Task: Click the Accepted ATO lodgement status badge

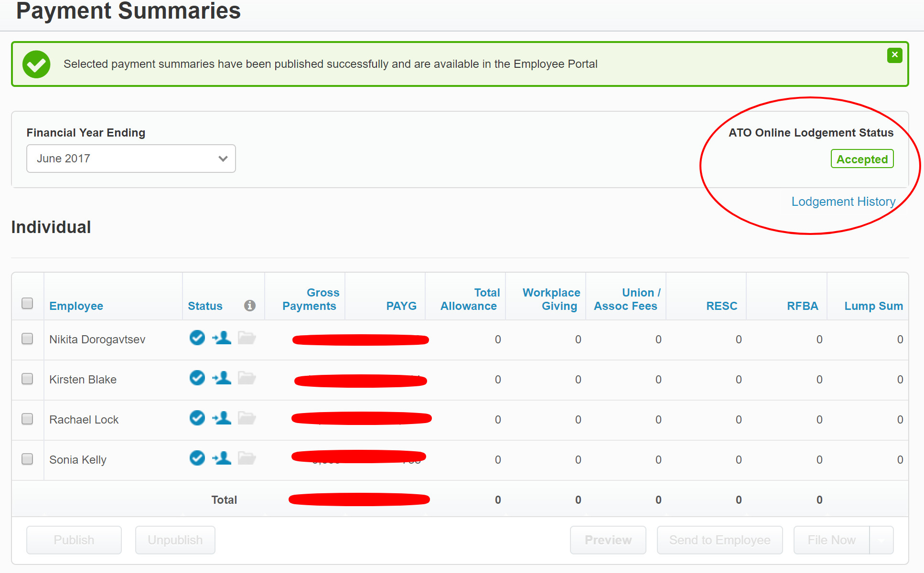Action: click(x=862, y=159)
